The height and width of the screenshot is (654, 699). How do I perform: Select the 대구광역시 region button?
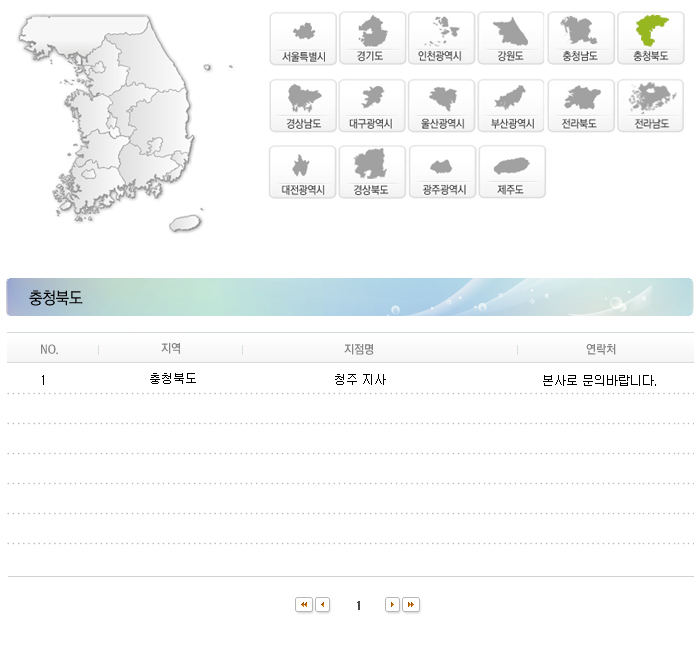point(372,106)
